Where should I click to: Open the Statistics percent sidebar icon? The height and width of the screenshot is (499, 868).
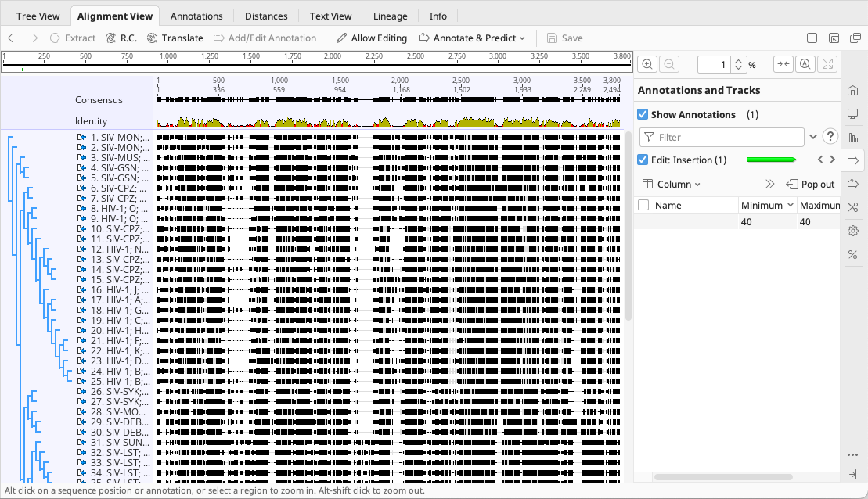(853, 255)
